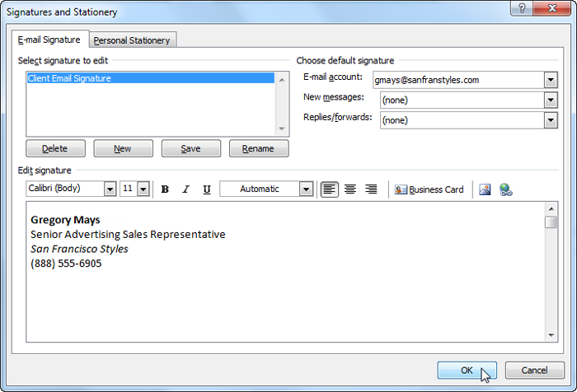Align signature text to the right

[x=371, y=189]
